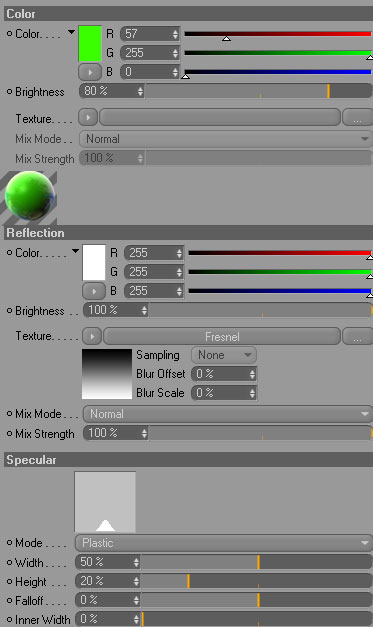This screenshot has width=373, height=627.
Task: Toggle the Color Brightness animation dot
Action: [10, 92]
